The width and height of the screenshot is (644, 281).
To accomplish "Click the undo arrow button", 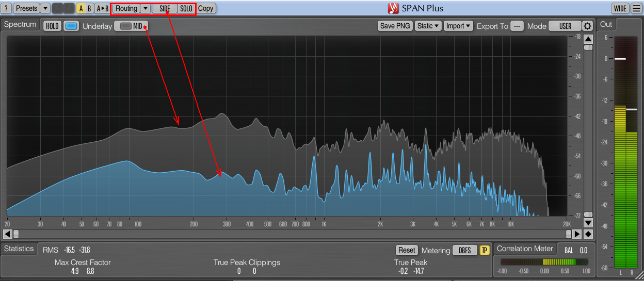I will [x=57, y=8].
